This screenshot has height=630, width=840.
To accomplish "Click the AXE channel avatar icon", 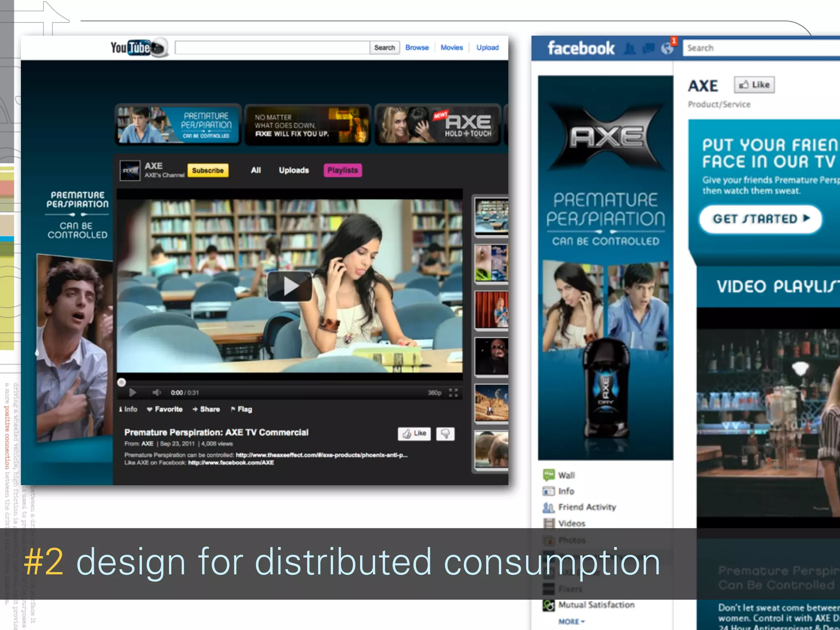I will 130,171.
